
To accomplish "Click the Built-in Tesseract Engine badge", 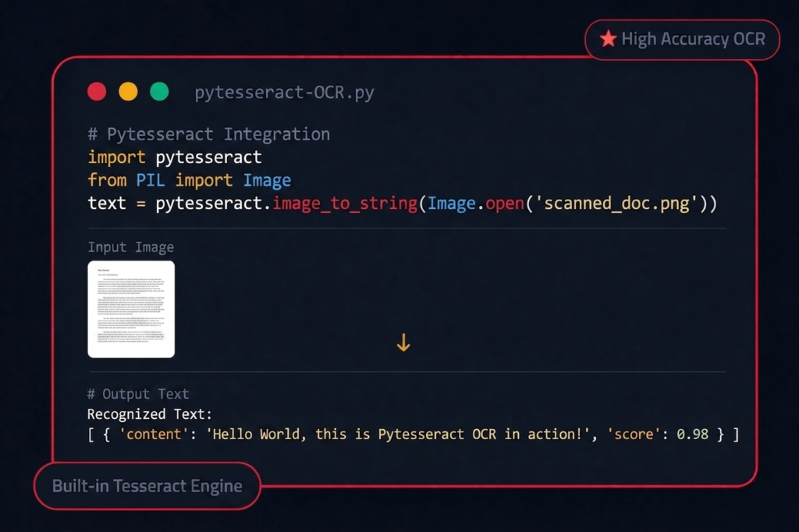I will click(147, 486).
